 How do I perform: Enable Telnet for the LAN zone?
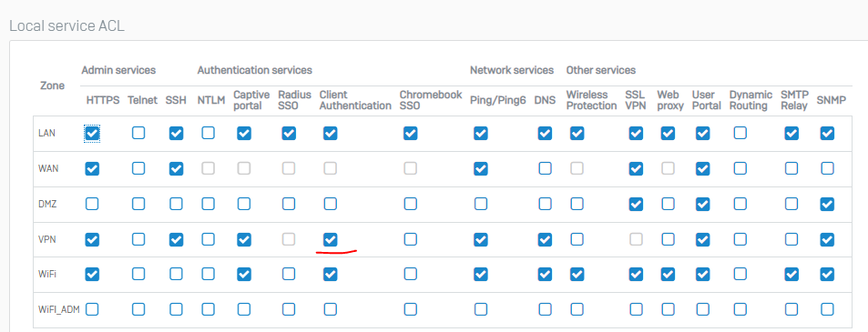tap(138, 133)
